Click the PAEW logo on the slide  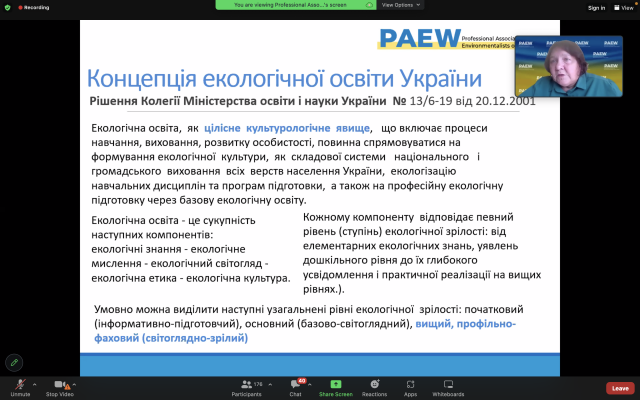420,39
